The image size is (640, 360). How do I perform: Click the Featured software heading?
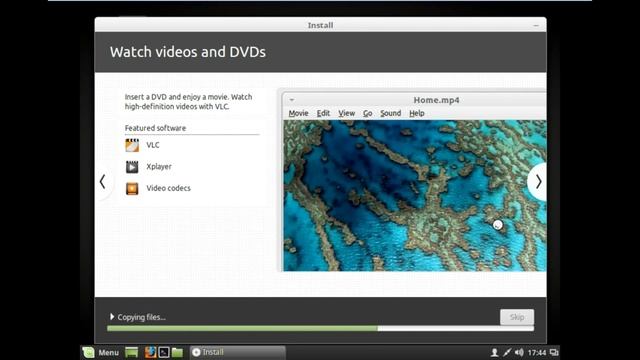tap(155, 128)
